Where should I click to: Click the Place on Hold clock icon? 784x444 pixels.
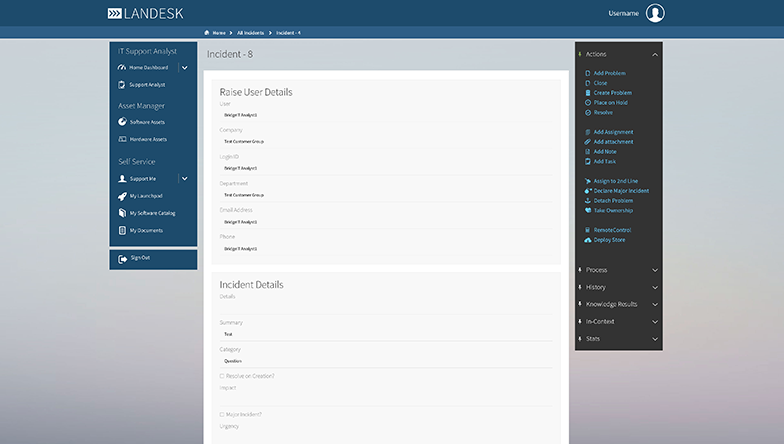click(x=587, y=102)
